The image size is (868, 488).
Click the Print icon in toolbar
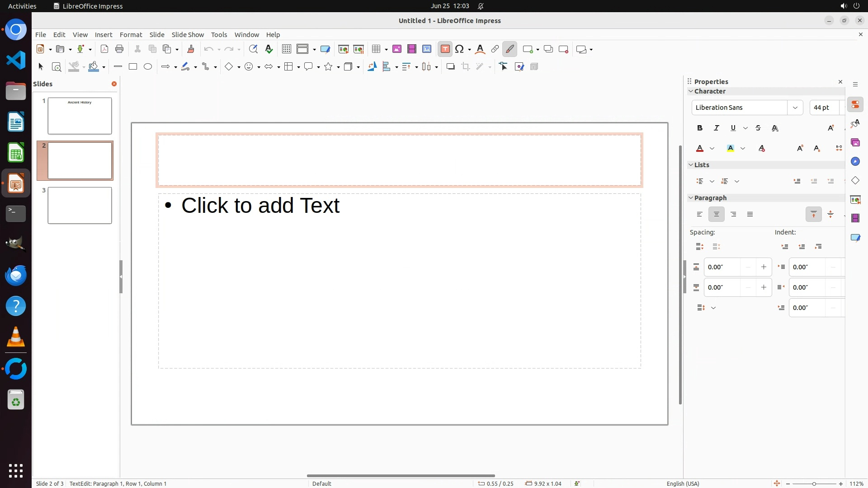[x=119, y=49]
